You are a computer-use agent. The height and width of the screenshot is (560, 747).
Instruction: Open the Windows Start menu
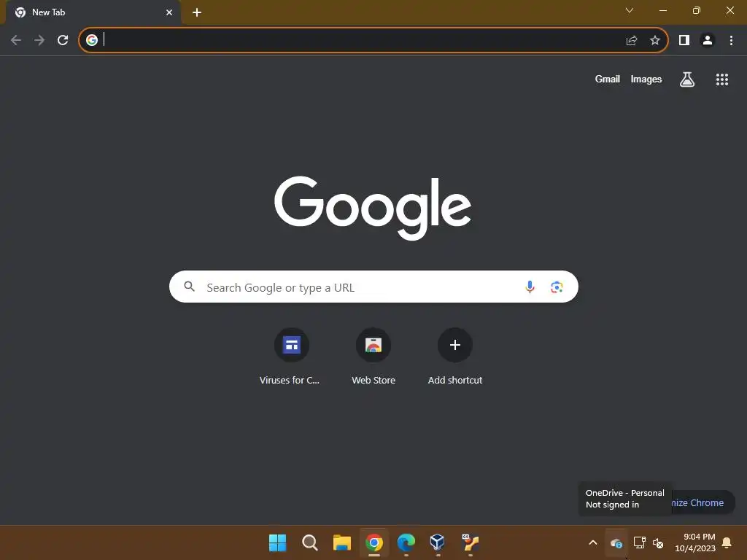point(278,542)
